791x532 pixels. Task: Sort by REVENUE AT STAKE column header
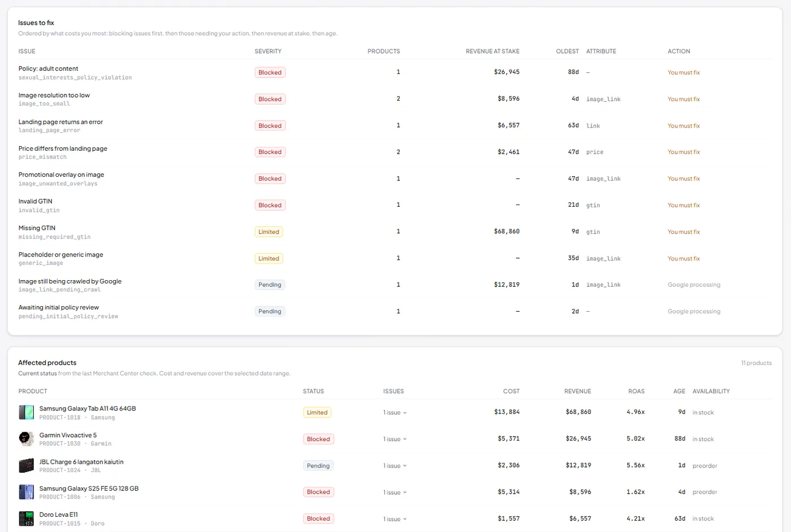click(x=492, y=51)
